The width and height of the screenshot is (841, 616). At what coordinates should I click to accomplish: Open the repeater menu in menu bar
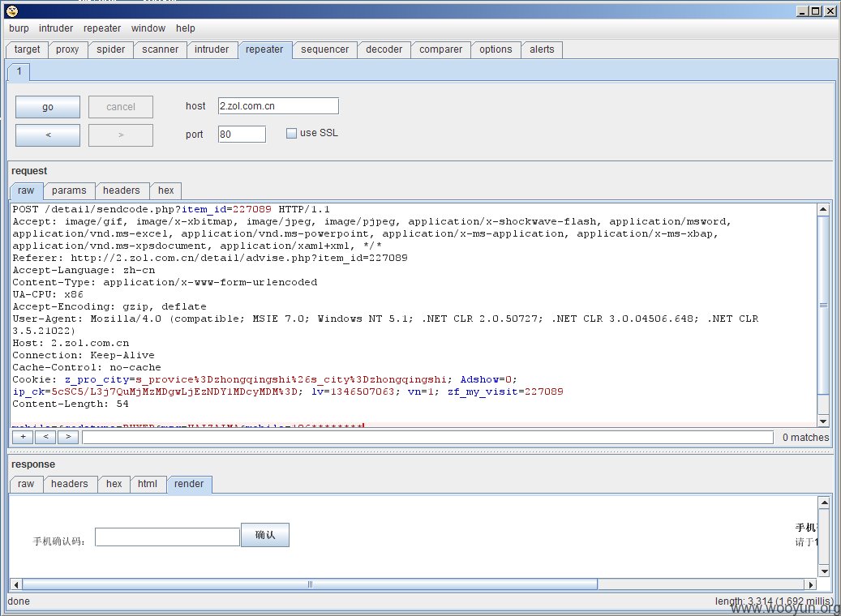tap(102, 28)
